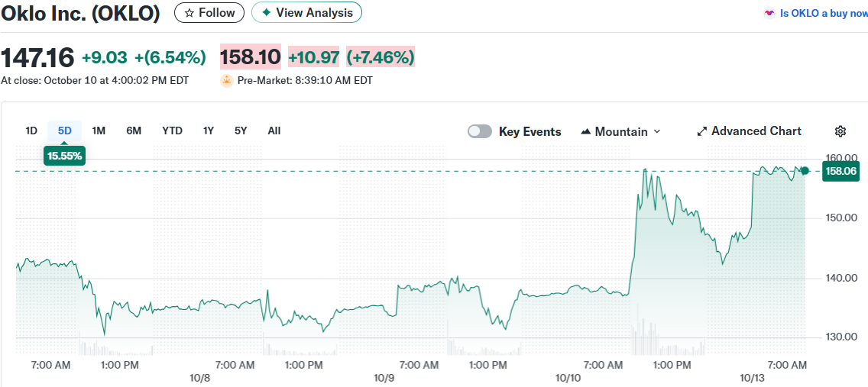Image resolution: width=868 pixels, height=387 pixels.
Task: Click the Mountain chart type icon
Action: coord(586,131)
